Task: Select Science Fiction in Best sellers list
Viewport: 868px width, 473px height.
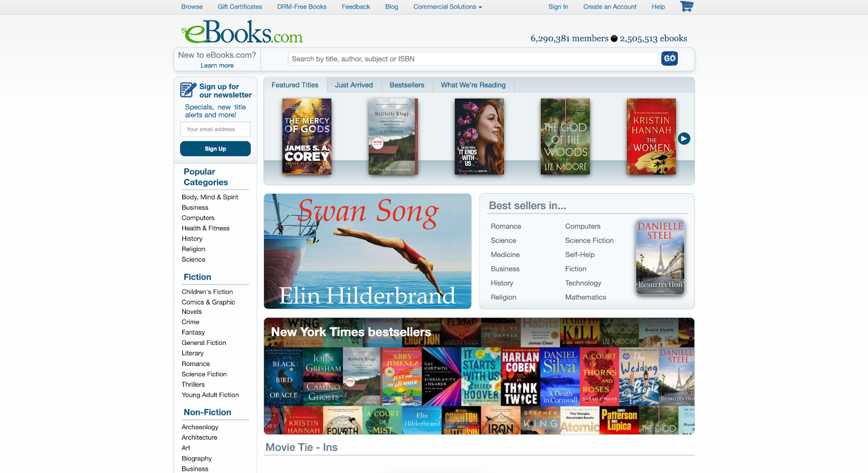Action: click(589, 241)
